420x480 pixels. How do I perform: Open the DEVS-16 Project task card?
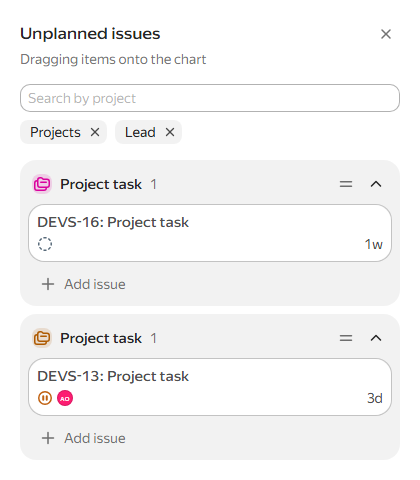tap(210, 233)
